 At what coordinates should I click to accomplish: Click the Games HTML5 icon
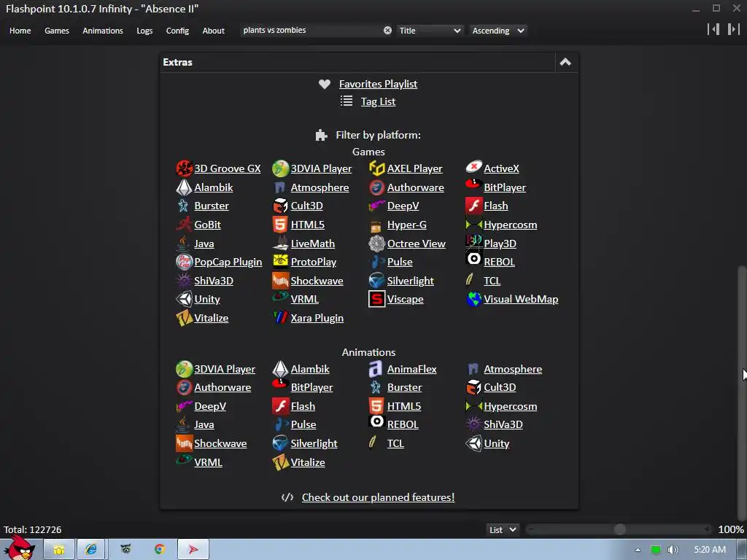click(280, 225)
